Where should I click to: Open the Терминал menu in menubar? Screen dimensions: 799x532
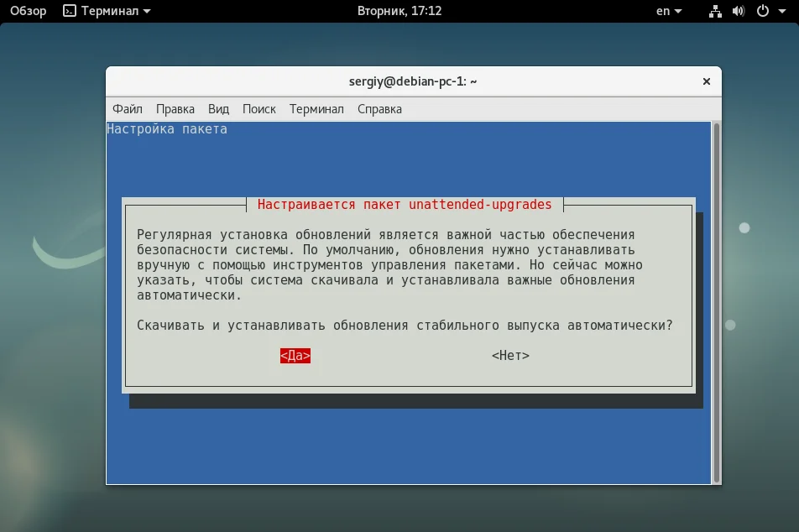[x=316, y=109]
